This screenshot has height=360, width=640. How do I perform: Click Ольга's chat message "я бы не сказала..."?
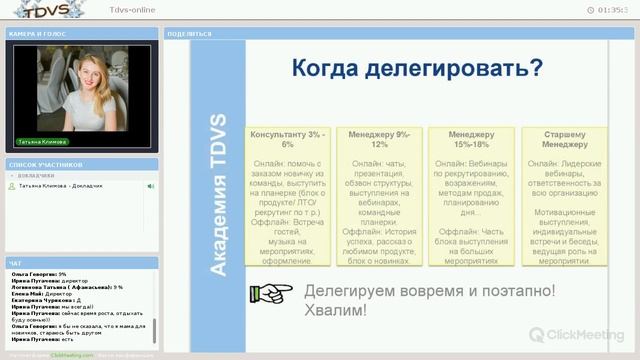(x=78, y=330)
